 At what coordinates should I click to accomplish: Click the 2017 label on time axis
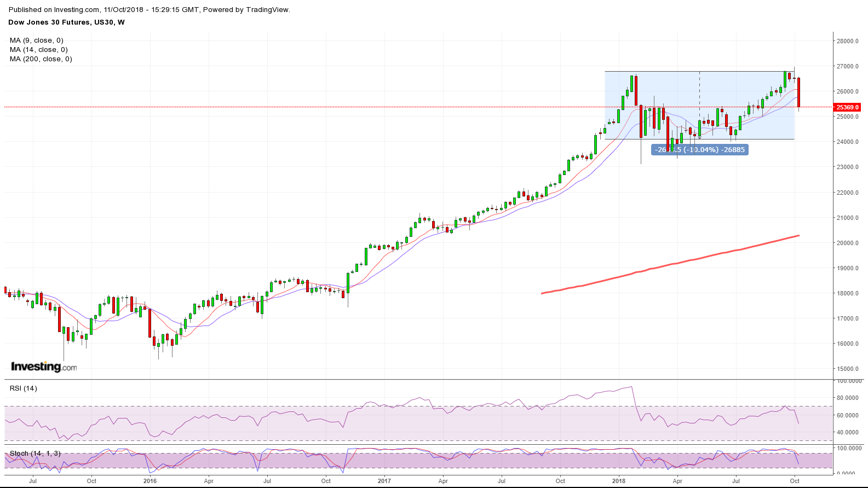point(384,481)
